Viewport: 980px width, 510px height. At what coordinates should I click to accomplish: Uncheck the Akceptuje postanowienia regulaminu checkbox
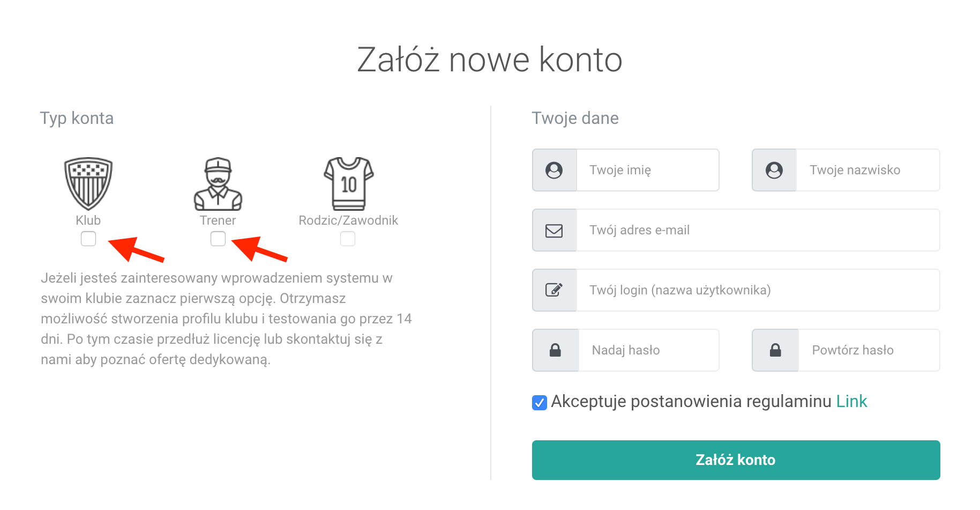[x=540, y=402]
